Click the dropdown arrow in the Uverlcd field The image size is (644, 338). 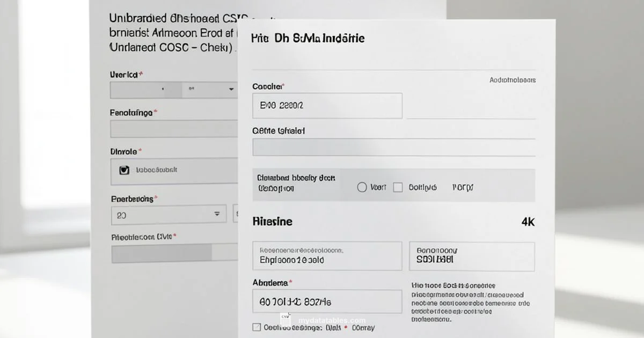[x=231, y=90]
